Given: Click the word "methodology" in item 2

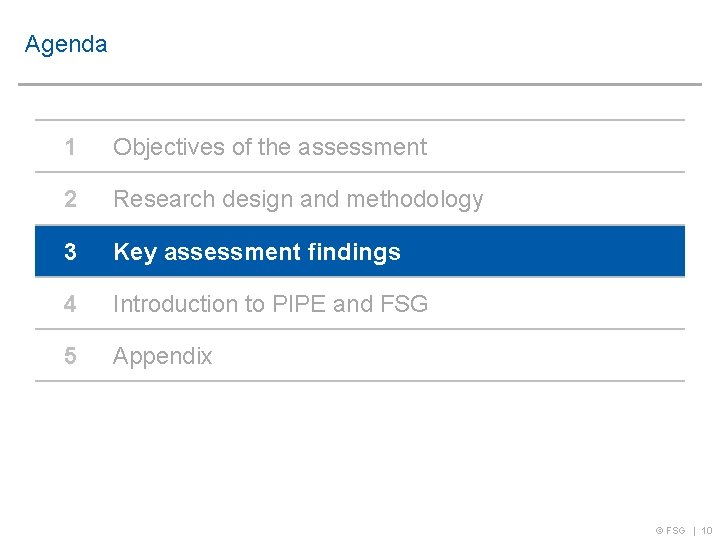Looking at the screenshot, I should point(415,199).
